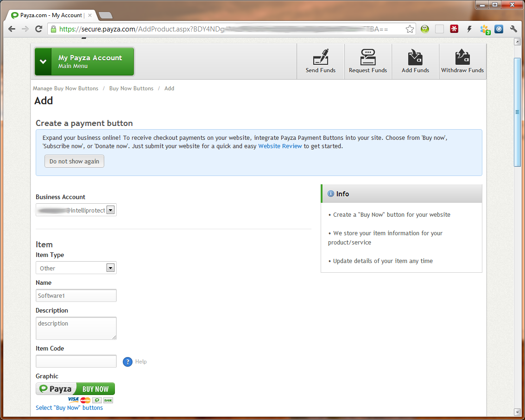This screenshot has width=525, height=420.
Task: Open Send Funds
Action: coord(321,62)
